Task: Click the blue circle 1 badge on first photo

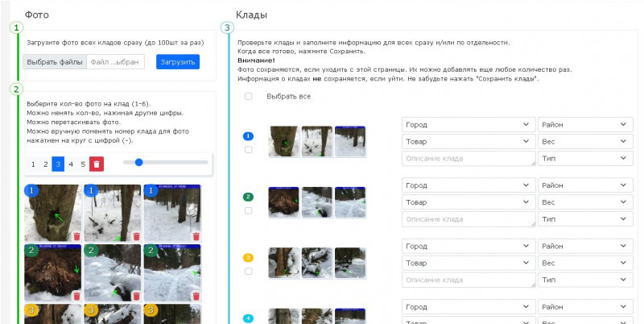Action: click(32, 192)
